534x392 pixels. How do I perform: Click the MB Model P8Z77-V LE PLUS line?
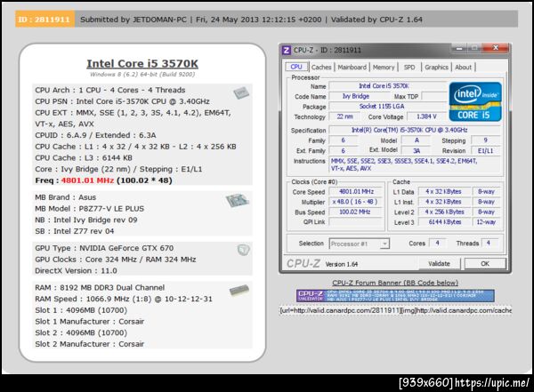[90, 209]
